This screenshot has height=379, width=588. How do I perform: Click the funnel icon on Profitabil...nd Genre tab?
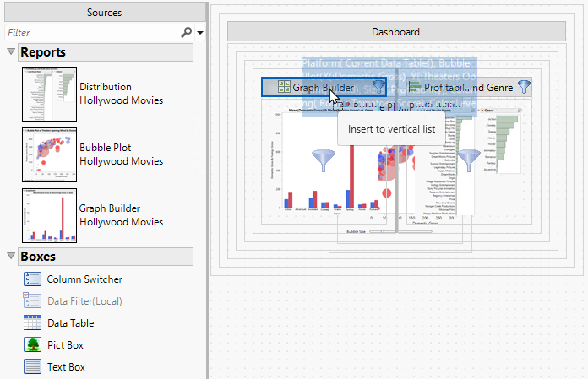click(524, 87)
